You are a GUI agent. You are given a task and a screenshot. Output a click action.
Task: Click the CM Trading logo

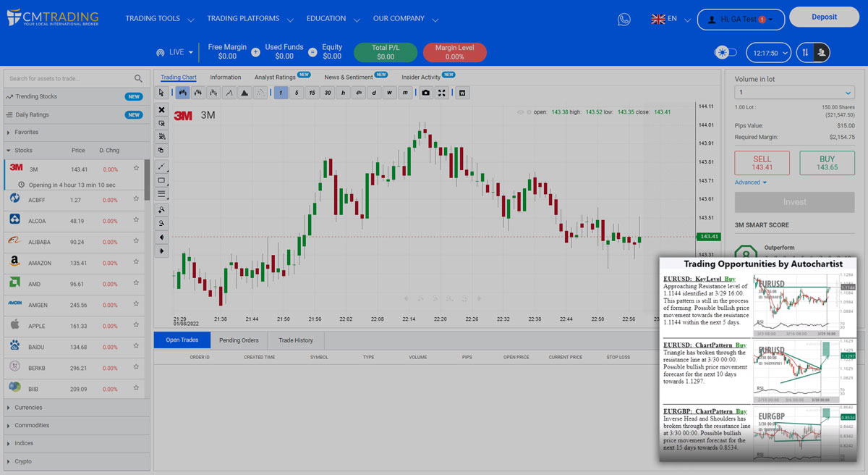pos(52,18)
